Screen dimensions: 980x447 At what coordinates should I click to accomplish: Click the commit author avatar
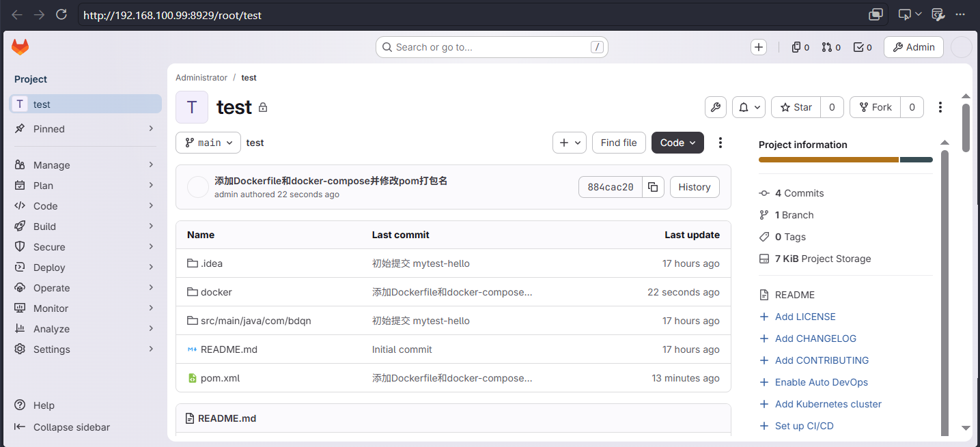pos(198,187)
